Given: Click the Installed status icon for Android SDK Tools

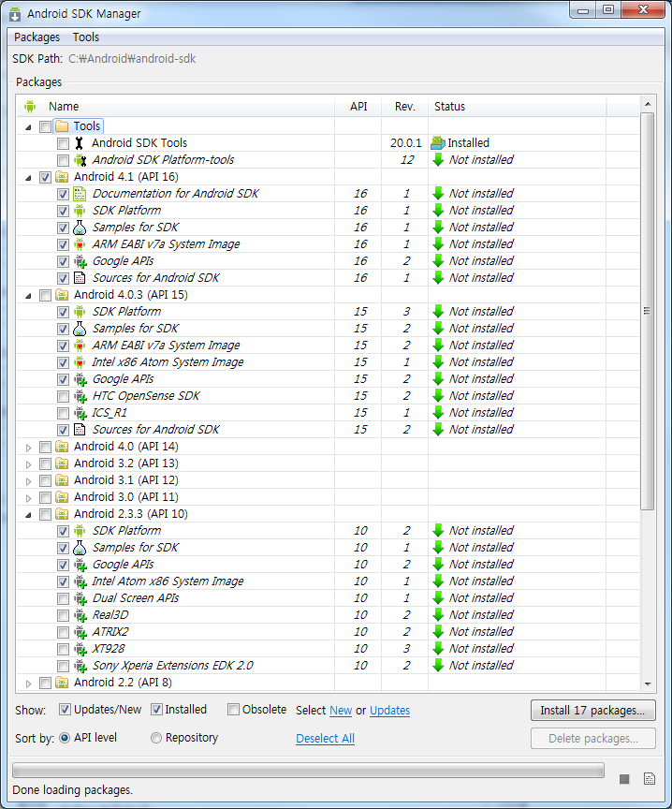Looking at the screenshot, I should point(438,143).
